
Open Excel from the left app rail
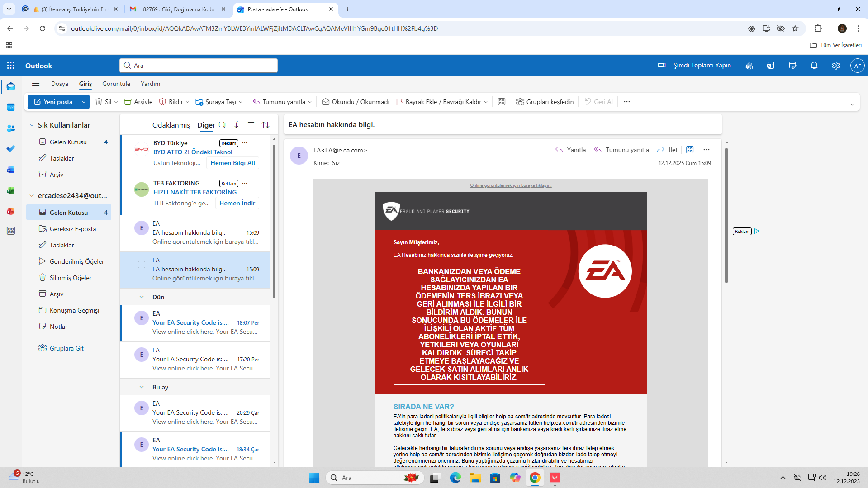11,190
